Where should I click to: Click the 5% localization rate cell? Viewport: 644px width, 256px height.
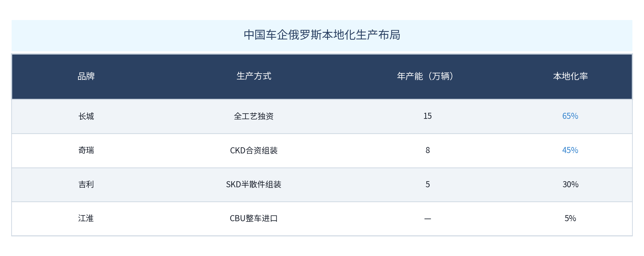click(570, 218)
